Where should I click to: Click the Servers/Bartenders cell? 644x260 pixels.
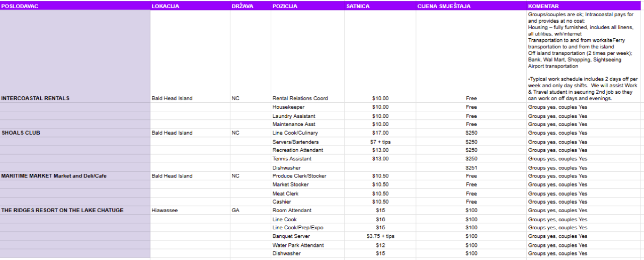click(308, 142)
